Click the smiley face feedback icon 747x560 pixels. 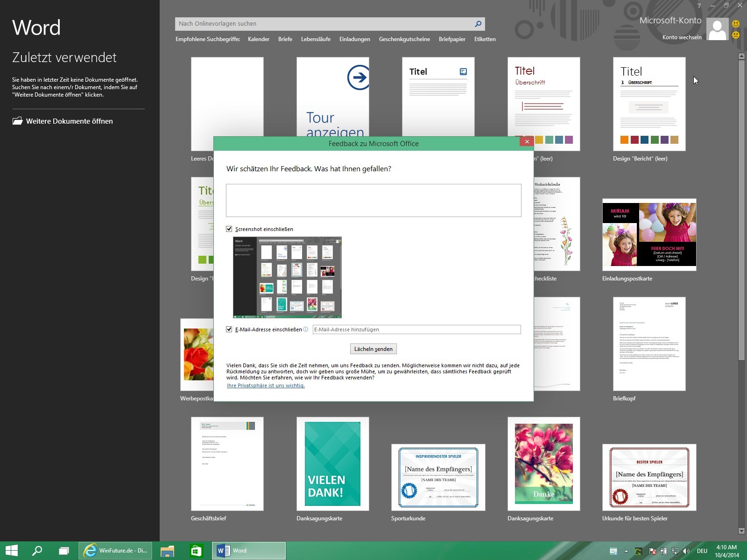tap(736, 24)
